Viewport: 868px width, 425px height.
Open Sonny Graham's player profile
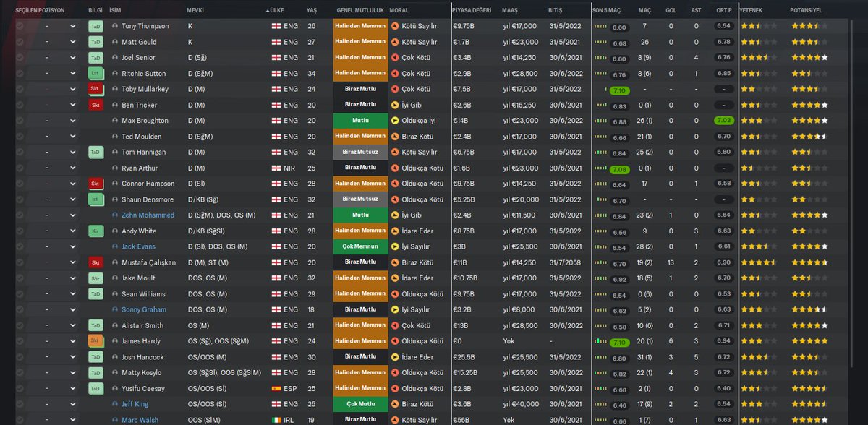coord(143,309)
